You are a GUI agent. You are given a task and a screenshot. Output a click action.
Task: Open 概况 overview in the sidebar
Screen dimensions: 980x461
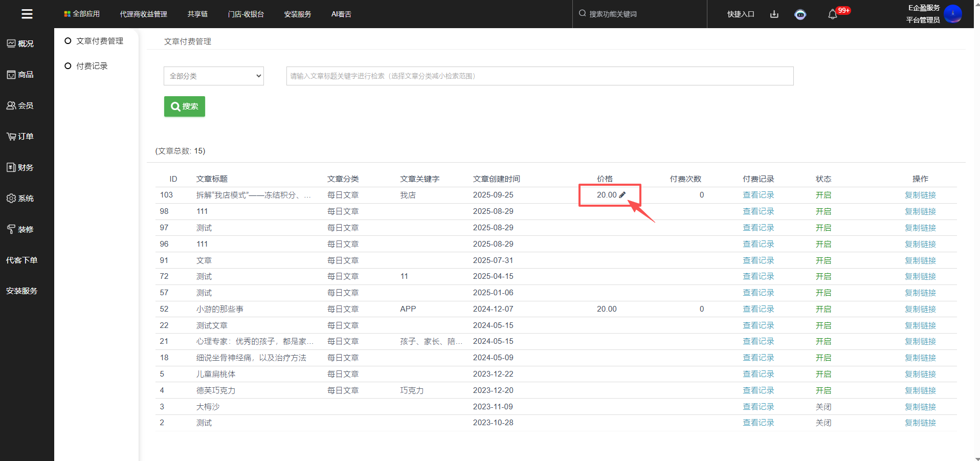(20, 43)
